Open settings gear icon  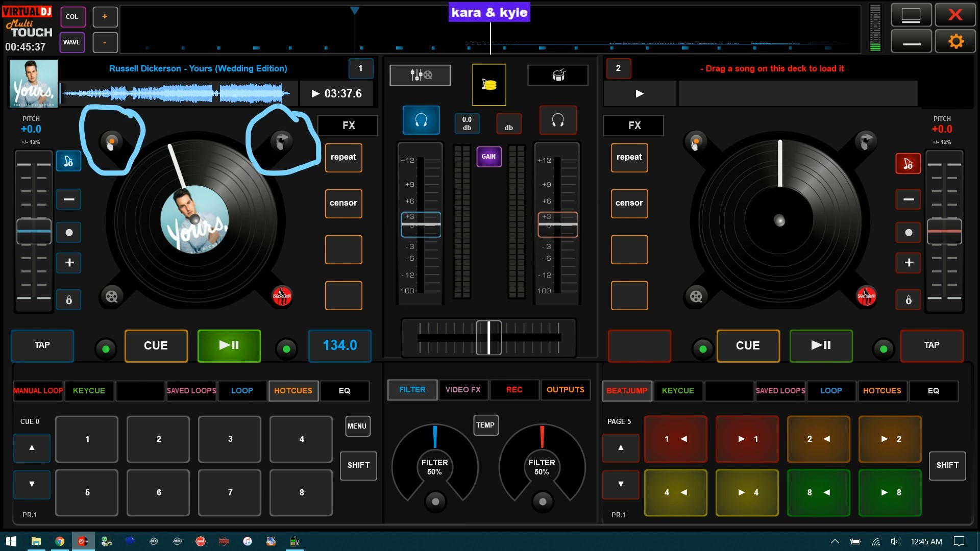(955, 41)
